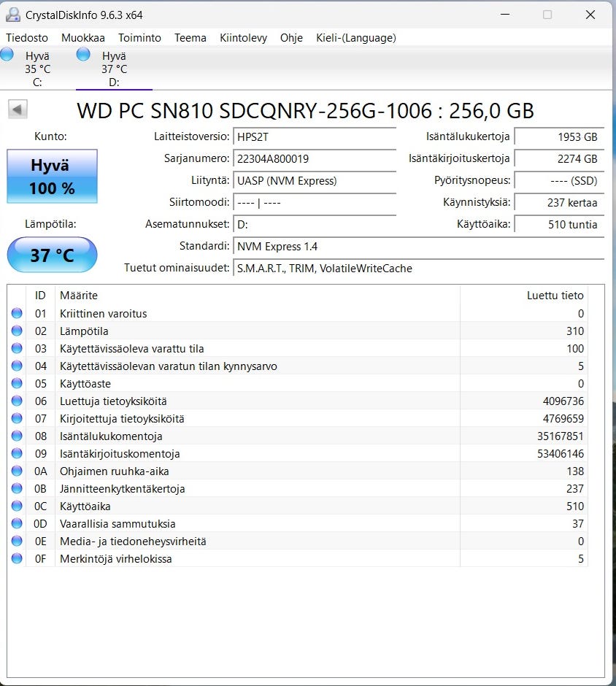Open the Toiminto menu
616x686 pixels.
[x=139, y=38]
